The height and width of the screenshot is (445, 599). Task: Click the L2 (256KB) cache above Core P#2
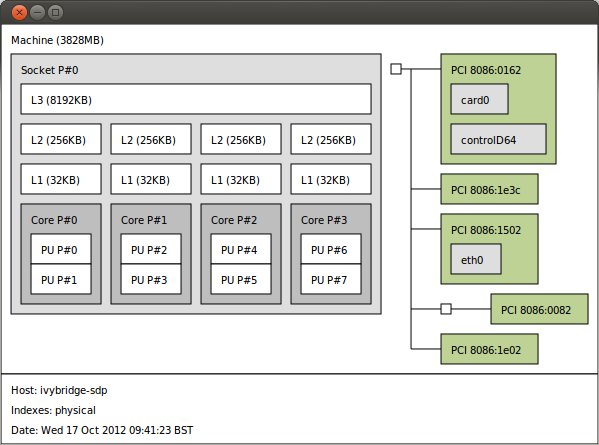pos(241,139)
